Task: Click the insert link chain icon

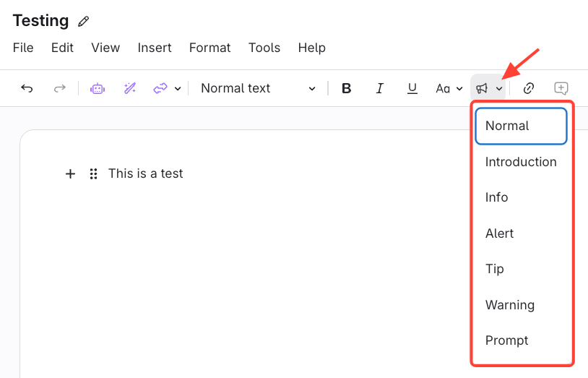Action: point(529,88)
